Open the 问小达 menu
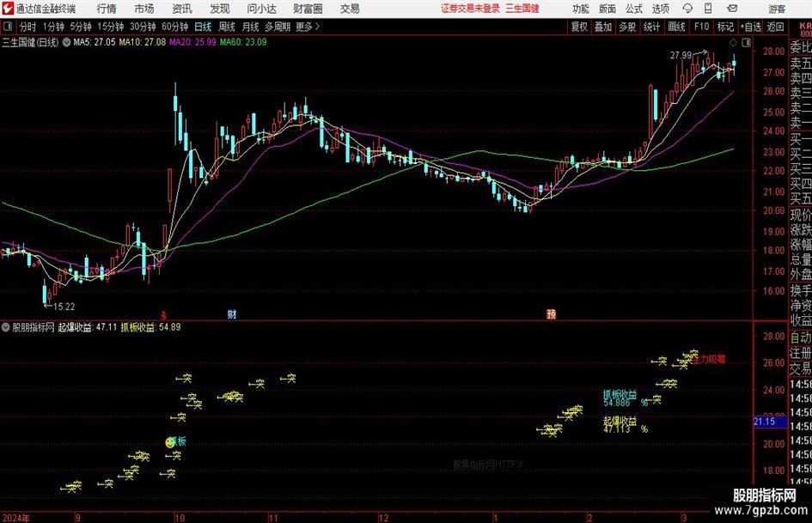 click(261, 9)
